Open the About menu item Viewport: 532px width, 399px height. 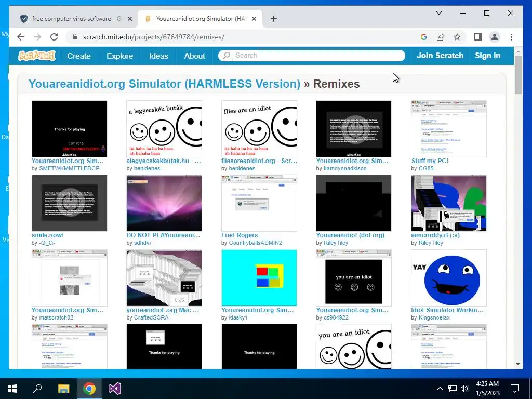[x=194, y=56]
